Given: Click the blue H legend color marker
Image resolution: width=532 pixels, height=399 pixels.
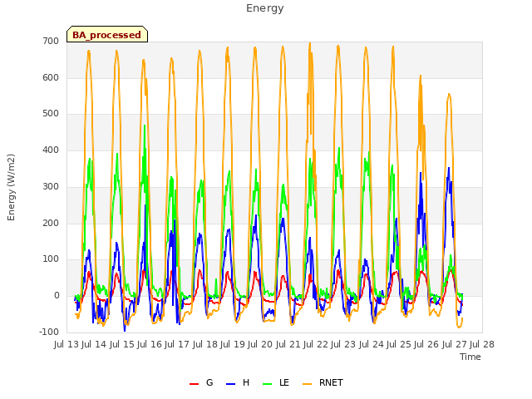Looking at the screenshot, I should point(231,384).
